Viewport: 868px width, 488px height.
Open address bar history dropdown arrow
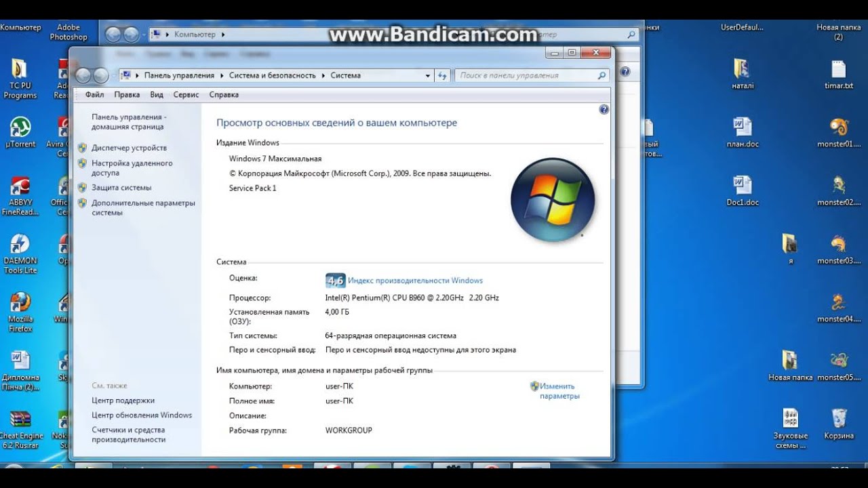[x=428, y=76]
